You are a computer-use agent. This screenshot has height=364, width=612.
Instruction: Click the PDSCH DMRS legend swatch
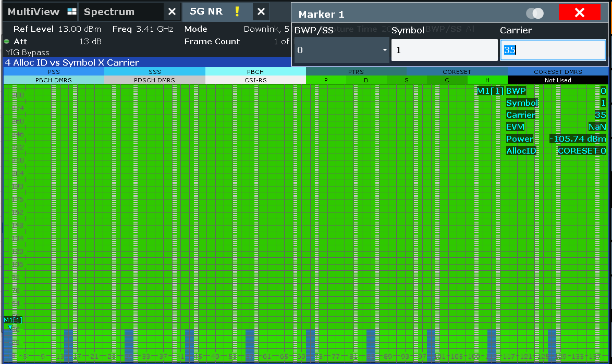[x=154, y=80]
